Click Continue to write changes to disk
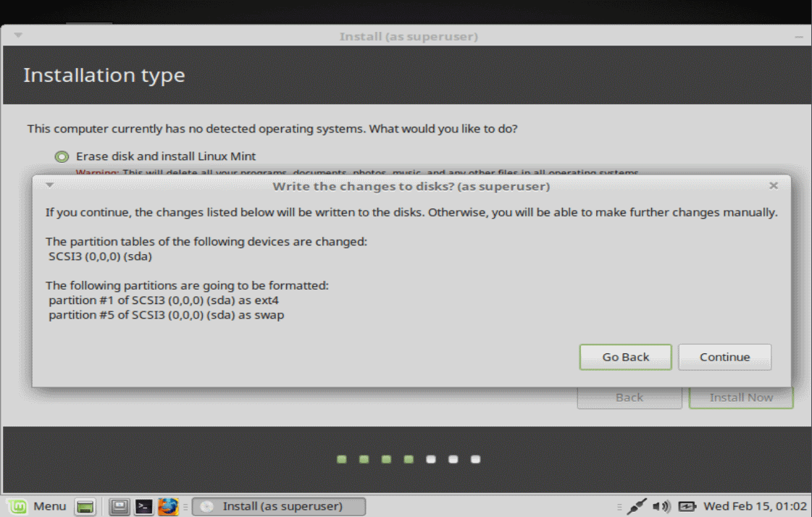Screen dimensions: 812x517 pyautogui.click(x=724, y=357)
